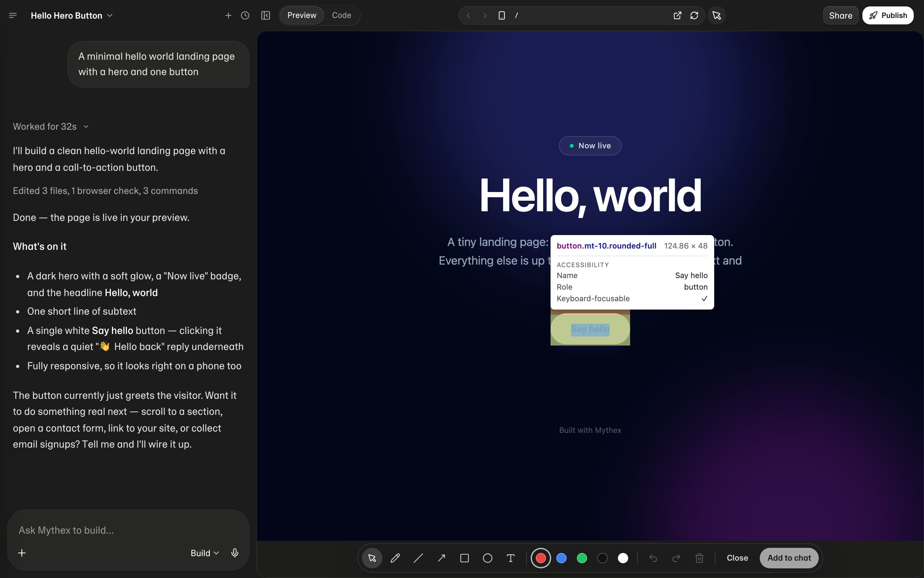This screenshot has width=924, height=578.
Task: Click the Share button
Action: point(840,15)
